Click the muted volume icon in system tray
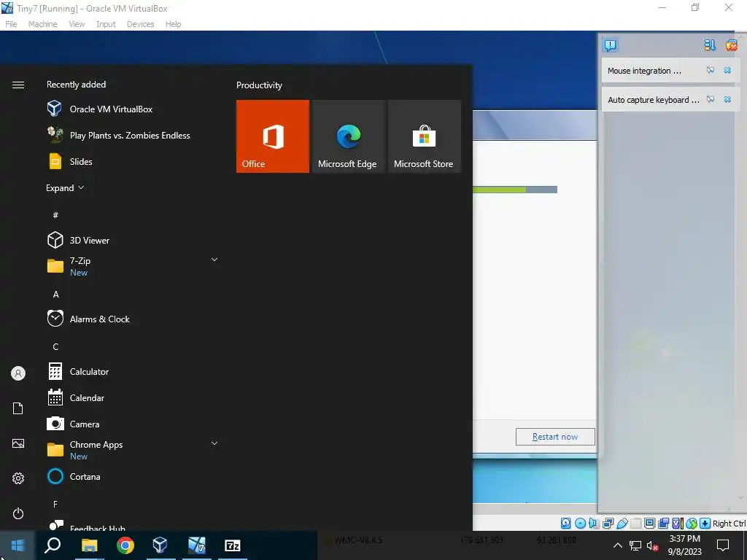 (653, 545)
